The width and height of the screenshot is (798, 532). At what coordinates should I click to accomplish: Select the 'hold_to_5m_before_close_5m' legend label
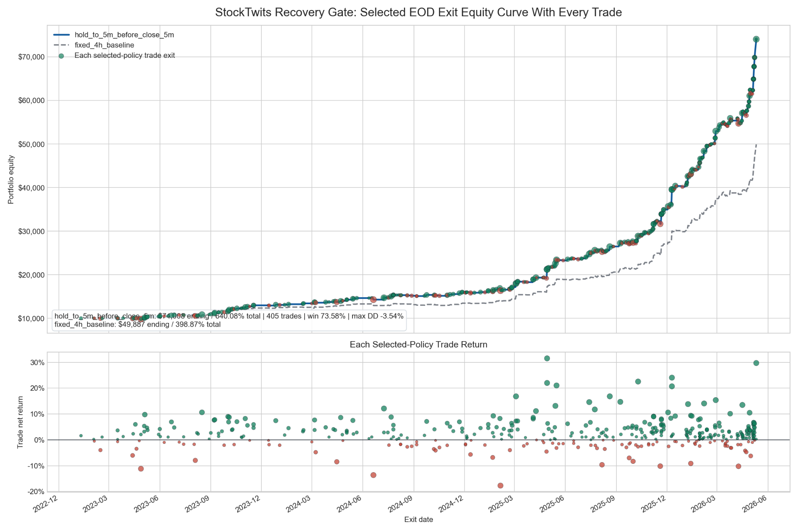point(124,35)
